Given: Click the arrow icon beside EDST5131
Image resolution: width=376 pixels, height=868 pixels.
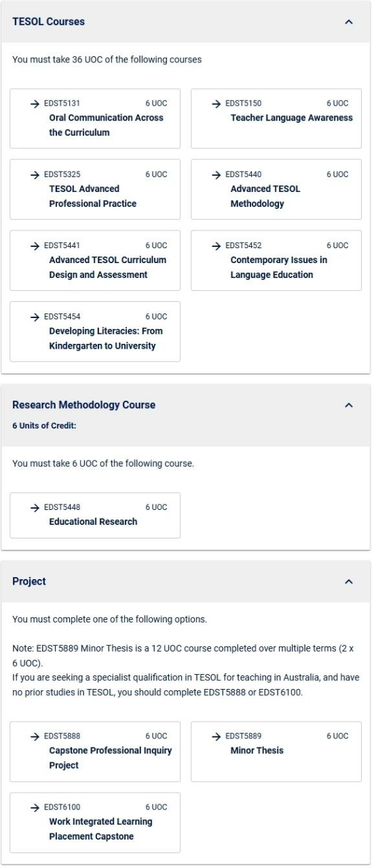Looking at the screenshot, I should pos(35,104).
